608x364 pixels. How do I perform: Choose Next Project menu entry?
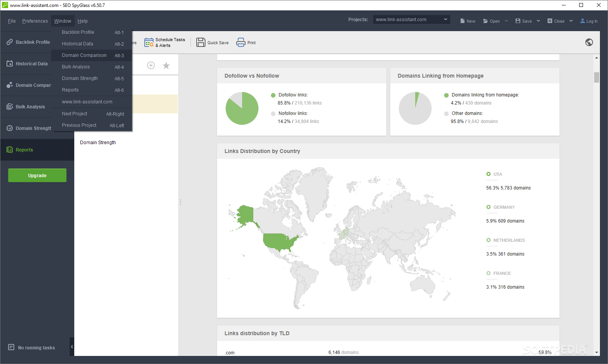[92, 114]
